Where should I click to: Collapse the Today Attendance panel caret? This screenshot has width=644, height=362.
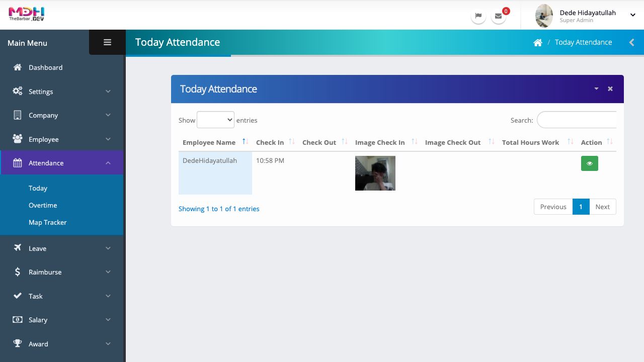(x=596, y=89)
